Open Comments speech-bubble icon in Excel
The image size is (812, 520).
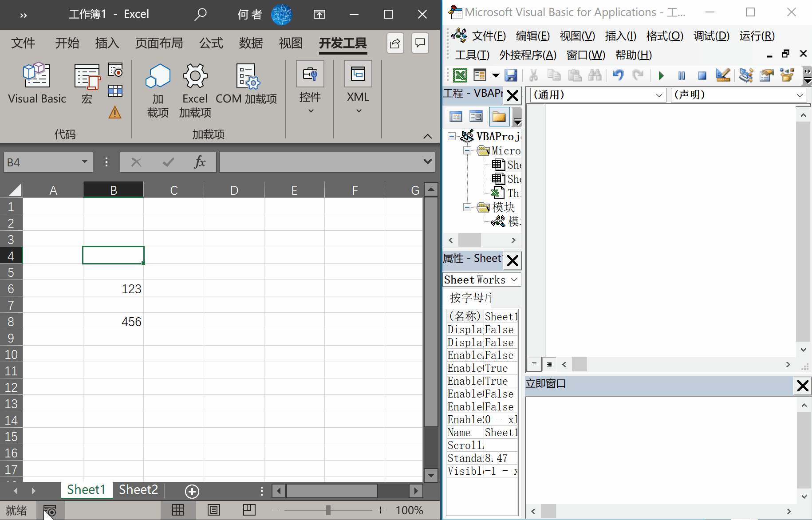click(x=420, y=43)
